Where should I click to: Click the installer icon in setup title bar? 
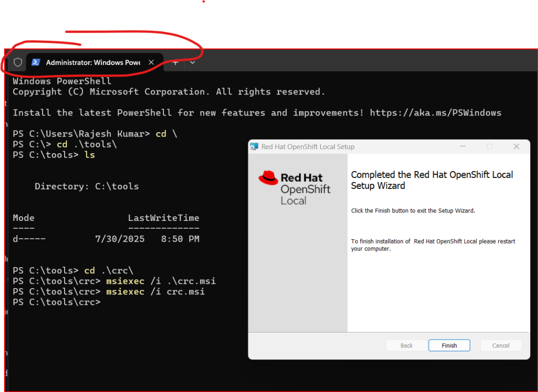pos(254,147)
